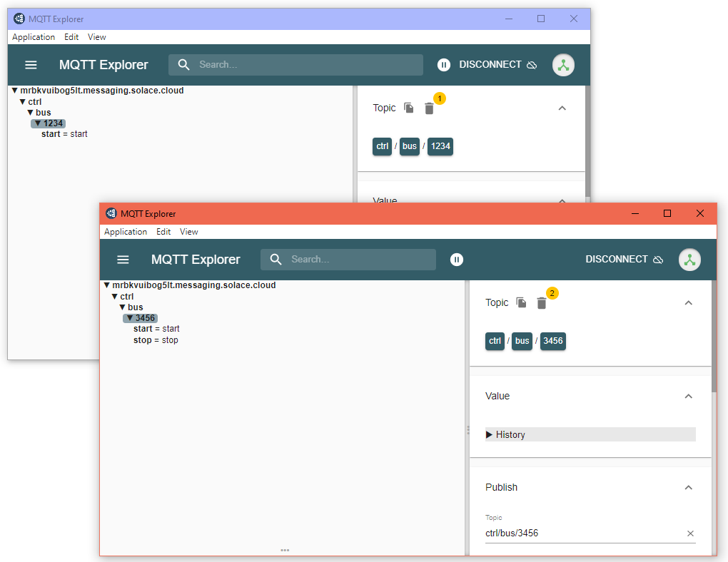Select 'stop = stop' under 3456

point(156,340)
